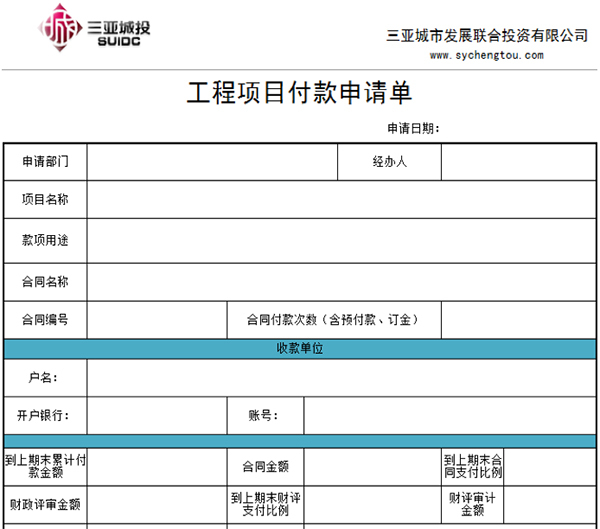Click the blank 户名 value cell
This screenshot has width=600, height=529.
point(341,378)
